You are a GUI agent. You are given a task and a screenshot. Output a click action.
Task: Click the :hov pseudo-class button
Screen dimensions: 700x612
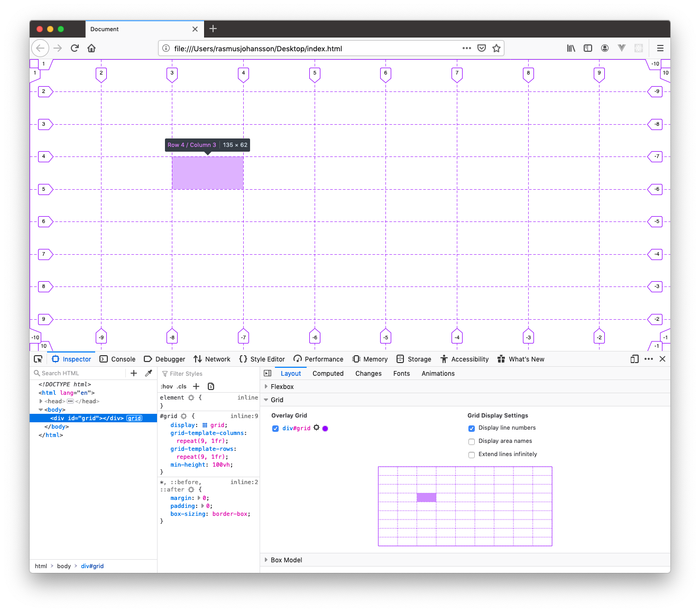coord(167,387)
